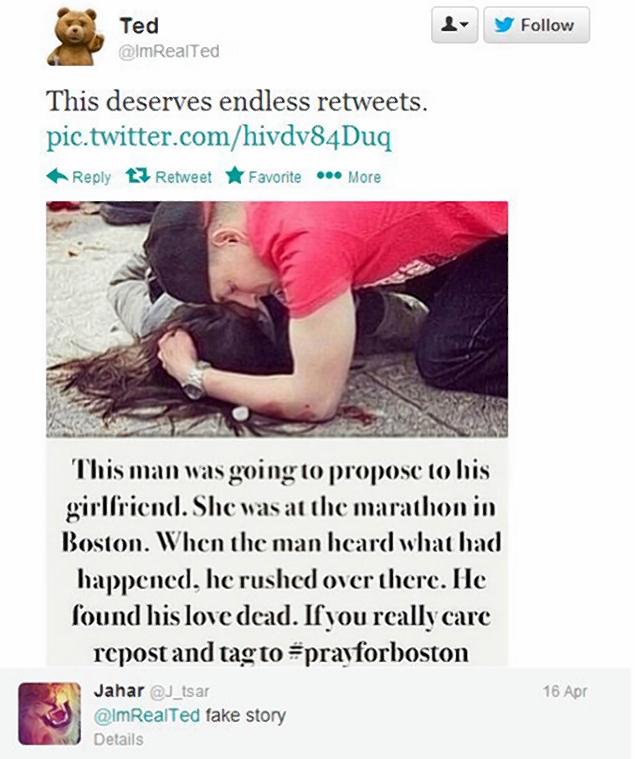Click the three-dot More icon
The height and width of the screenshot is (759, 635).
tap(329, 175)
